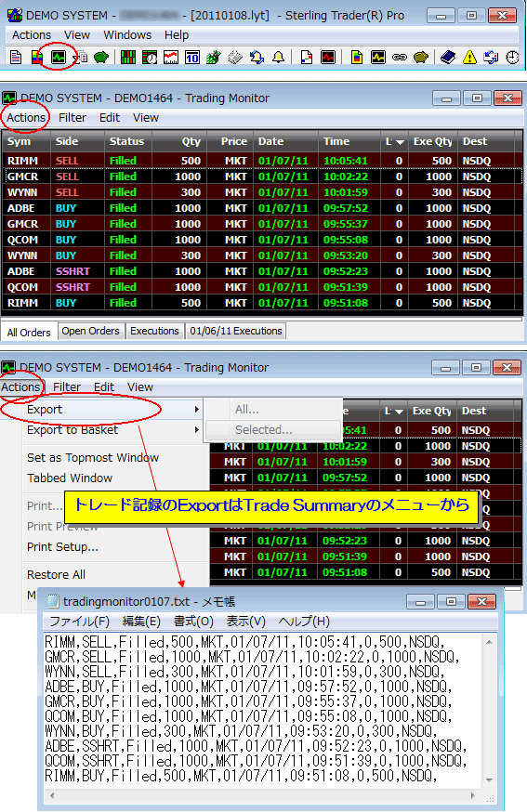Switch to the 01/06/11 Executions tab
Screen dimensions: 527x812
tap(236, 331)
